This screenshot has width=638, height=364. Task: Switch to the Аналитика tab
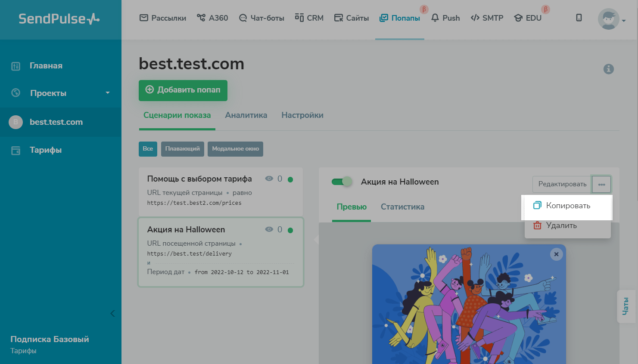[x=246, y=115]
